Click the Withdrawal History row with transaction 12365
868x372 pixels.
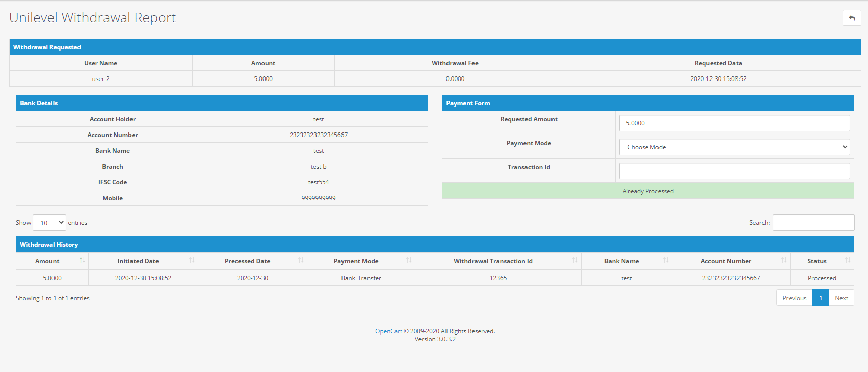(498, 278)
